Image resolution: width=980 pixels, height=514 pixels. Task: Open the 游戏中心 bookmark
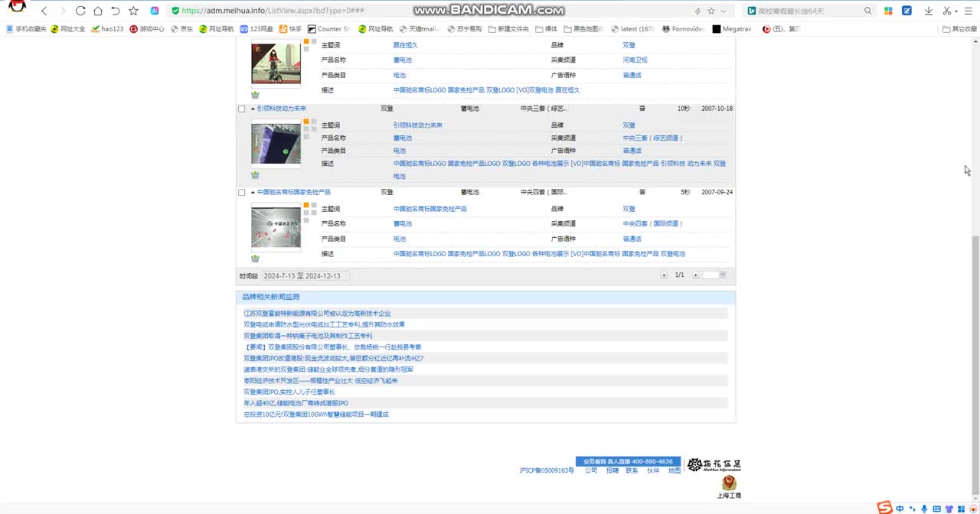[147, 29]
